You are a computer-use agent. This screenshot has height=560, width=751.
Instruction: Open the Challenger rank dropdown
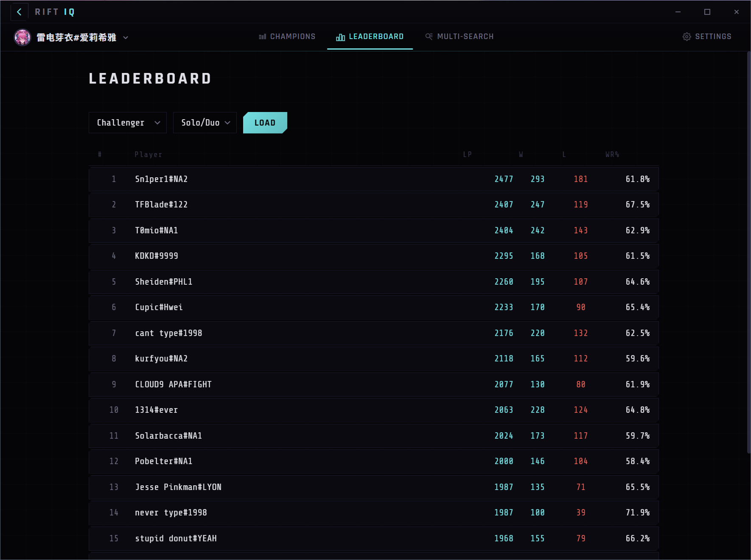tap(127, 123)
